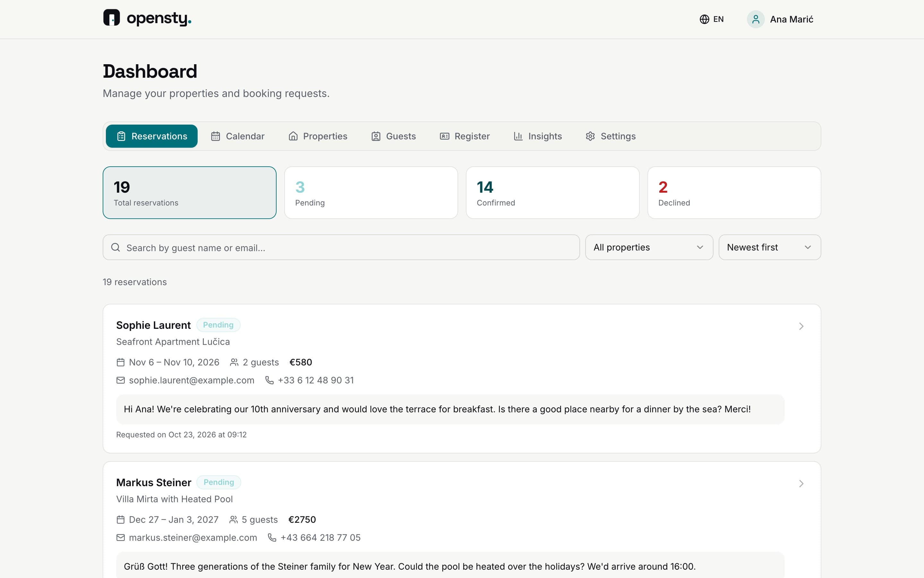Click the Insights bar chart icon
924x578 pixels.
click(518, 136)
